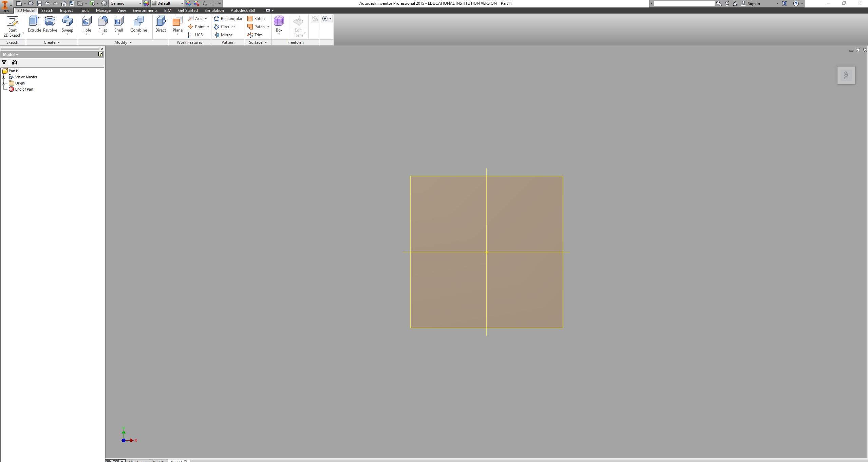Click Sign In at the top right

click(x=754, y=3)
